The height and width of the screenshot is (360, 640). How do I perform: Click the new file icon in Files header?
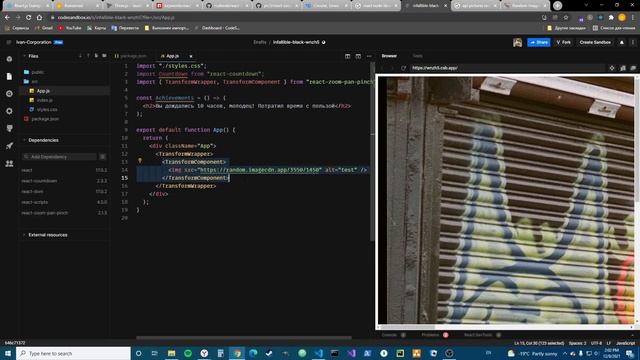[96, 56]
